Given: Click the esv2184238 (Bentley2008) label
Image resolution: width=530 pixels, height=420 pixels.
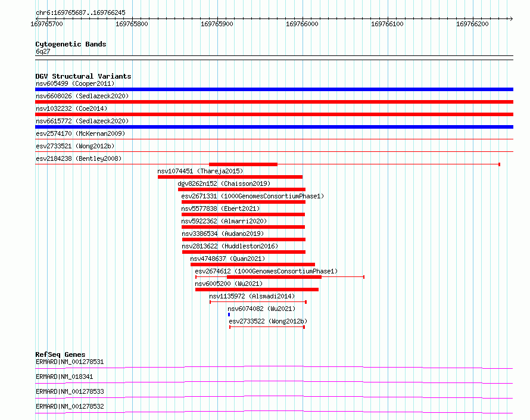Looking at the screenshot, I should coord(79,158).
